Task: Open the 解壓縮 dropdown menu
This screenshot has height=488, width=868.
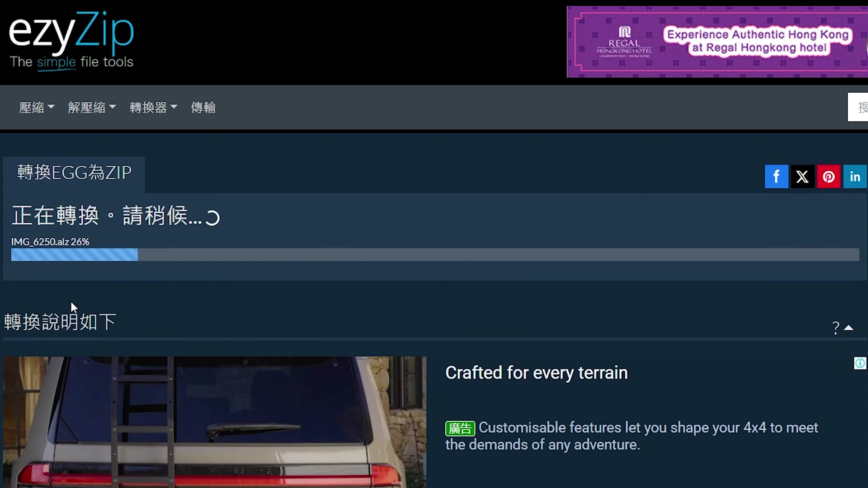Action: tap(91, 108)
